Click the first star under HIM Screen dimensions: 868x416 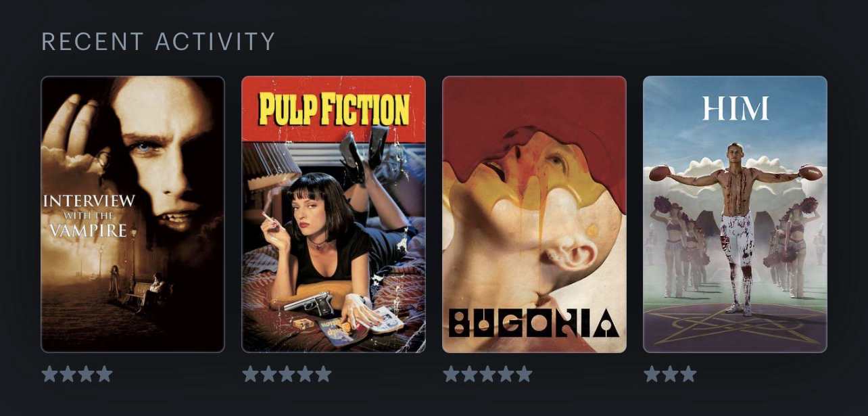(652, 374)
